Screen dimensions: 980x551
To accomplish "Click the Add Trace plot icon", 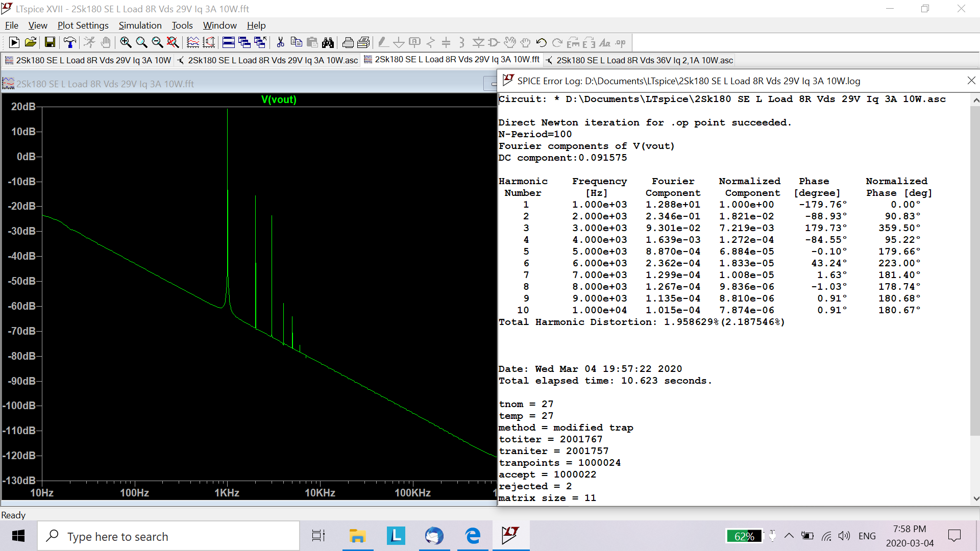I will pos(209,43).
